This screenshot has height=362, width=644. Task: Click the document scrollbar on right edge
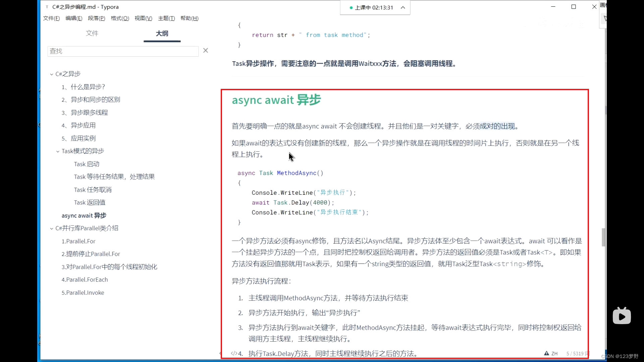[603, 237]
